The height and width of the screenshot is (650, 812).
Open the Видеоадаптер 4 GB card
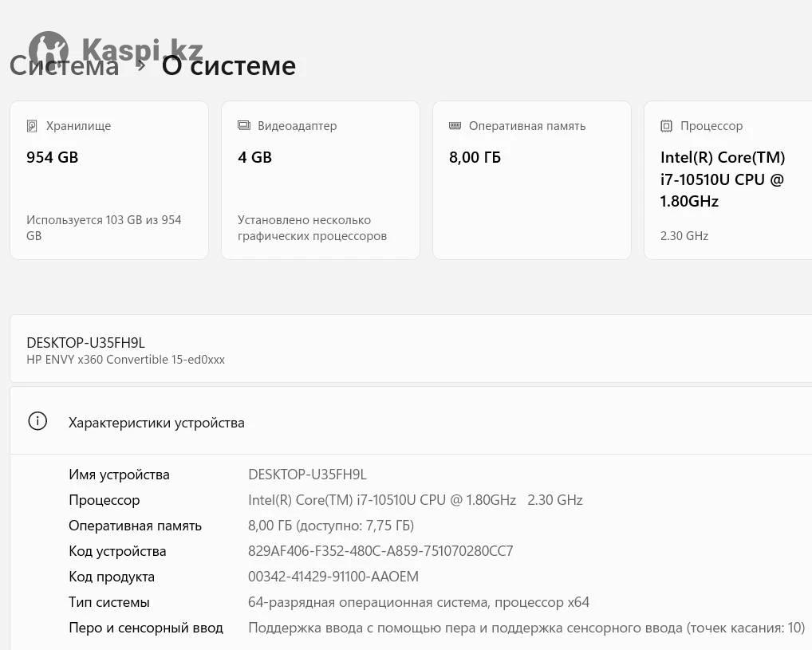tap(321, 179)
